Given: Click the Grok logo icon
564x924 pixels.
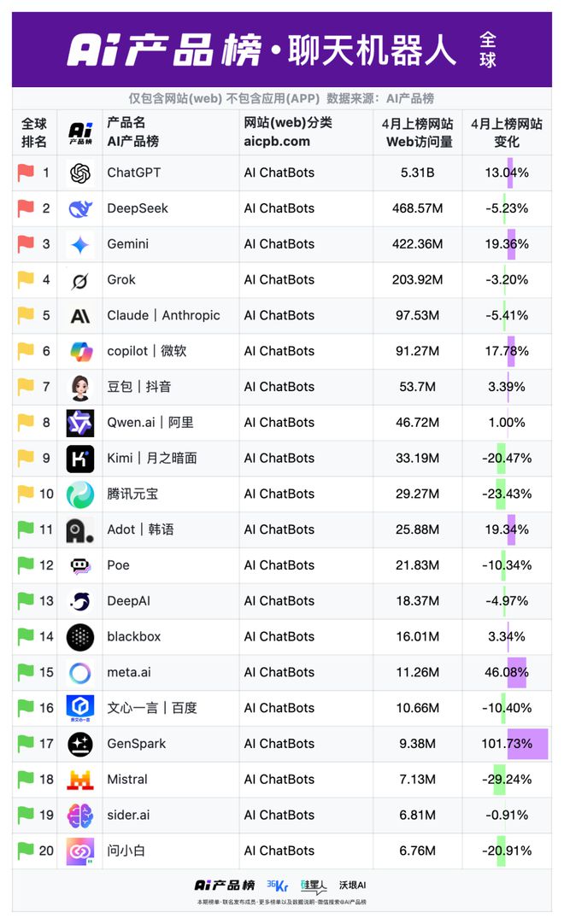Looking at the screenshot, I should click(79, 280).
